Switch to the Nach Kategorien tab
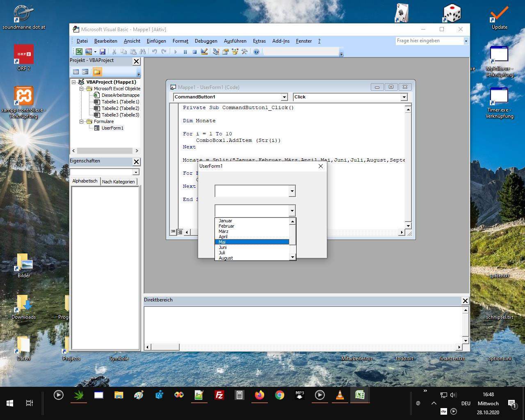525x420 pixels. click(118, 182)
